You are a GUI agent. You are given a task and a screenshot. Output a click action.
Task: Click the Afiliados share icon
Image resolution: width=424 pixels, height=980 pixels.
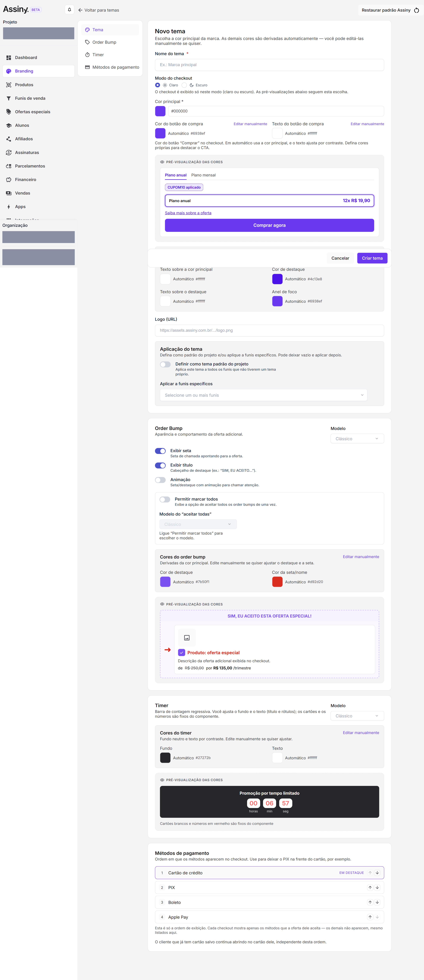point(9,139)
